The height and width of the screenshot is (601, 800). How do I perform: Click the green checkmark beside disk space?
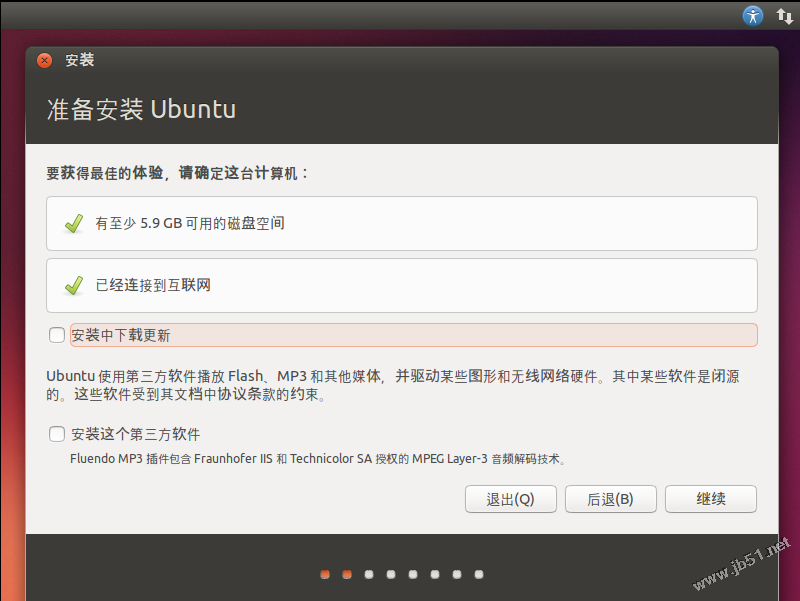click(74, 224)
